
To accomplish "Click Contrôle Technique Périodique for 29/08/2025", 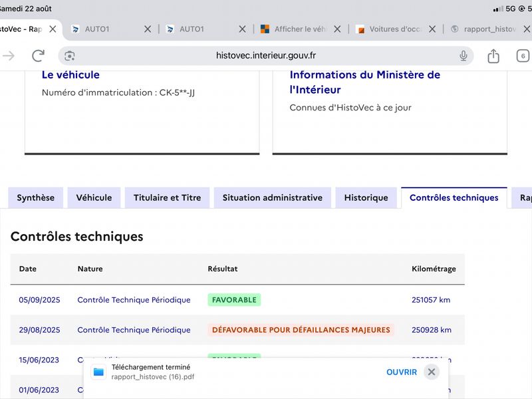I will [x=134, y=330].
